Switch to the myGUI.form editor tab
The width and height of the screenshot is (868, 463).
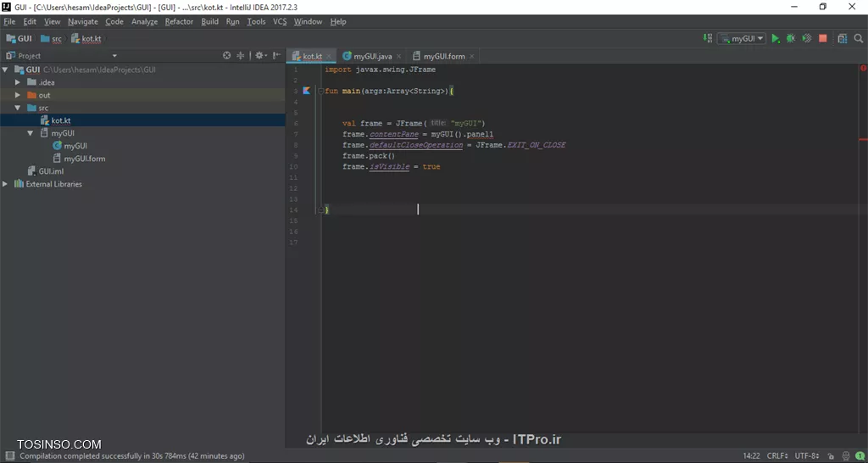pyautogui.click(x=444, y=57)
